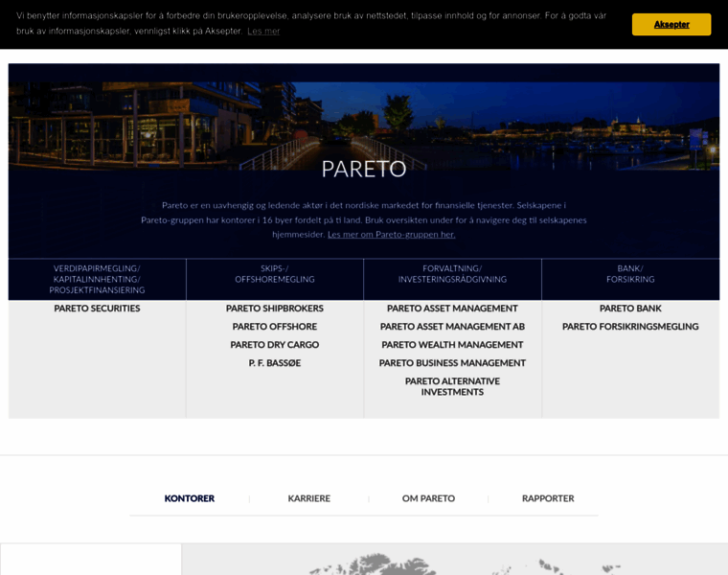Visit Pareto Wealth Management

[x=452, y=345]
